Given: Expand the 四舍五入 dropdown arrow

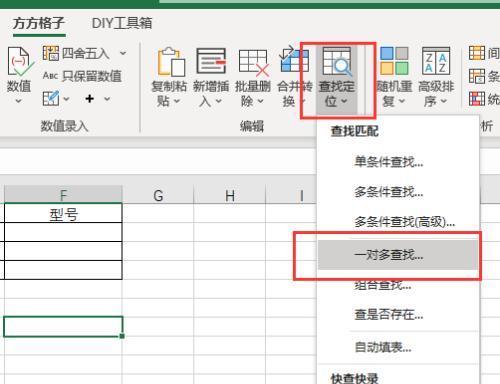Looking at the screenshot, I should point(123,53).
